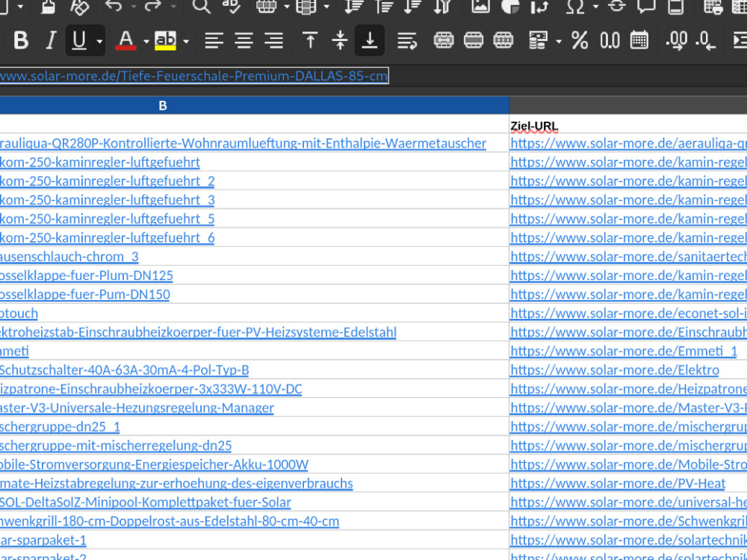Click the Split Cells icon

(503, 40)
